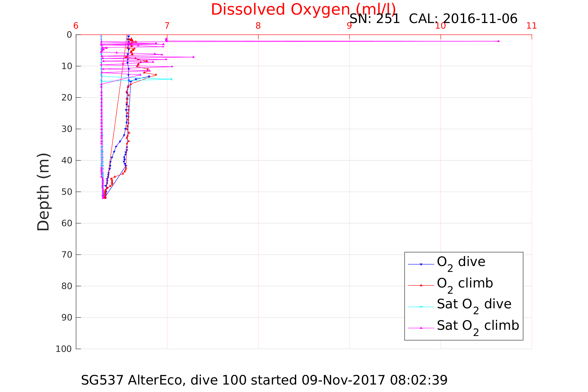Screen dimensions: 588x392
Task: Click the x-axis tick label '11'
Action: (532, 26)
